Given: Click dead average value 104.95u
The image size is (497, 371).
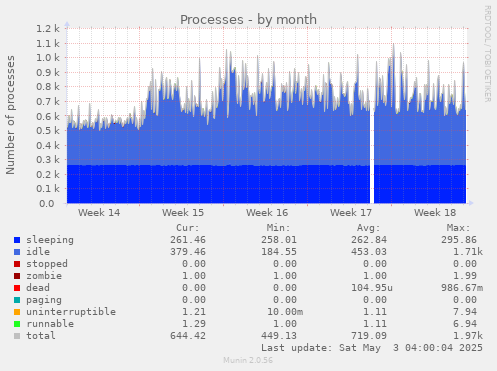Looking at the screenshot, I should pos(372,288).
